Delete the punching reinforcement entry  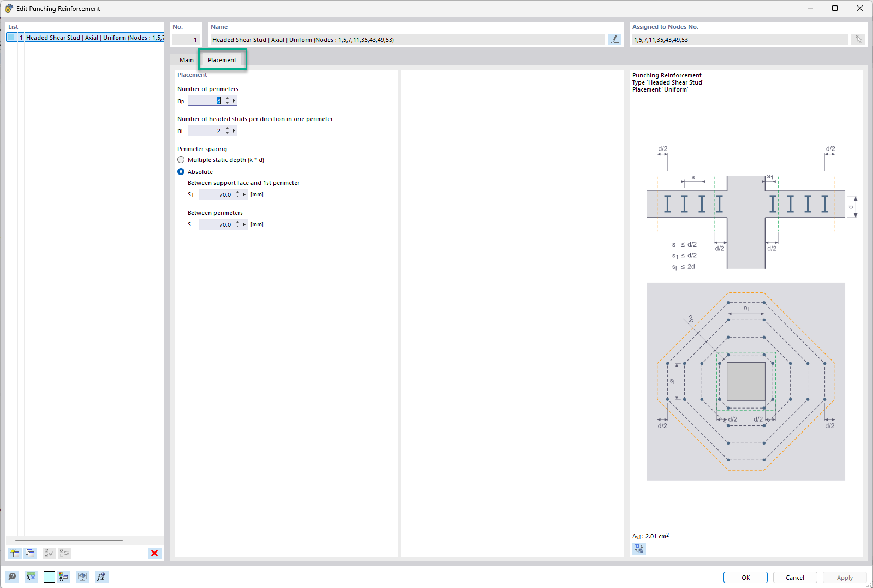pos(154,553)
